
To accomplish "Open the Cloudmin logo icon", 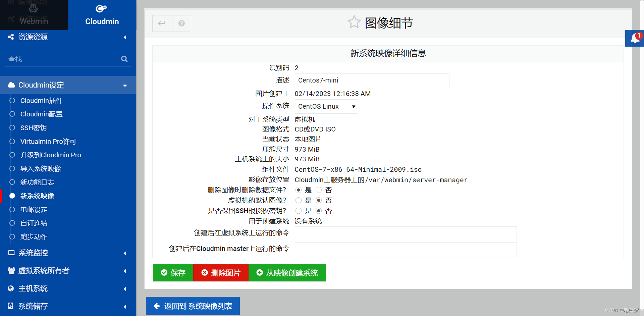I will (101, 9).
